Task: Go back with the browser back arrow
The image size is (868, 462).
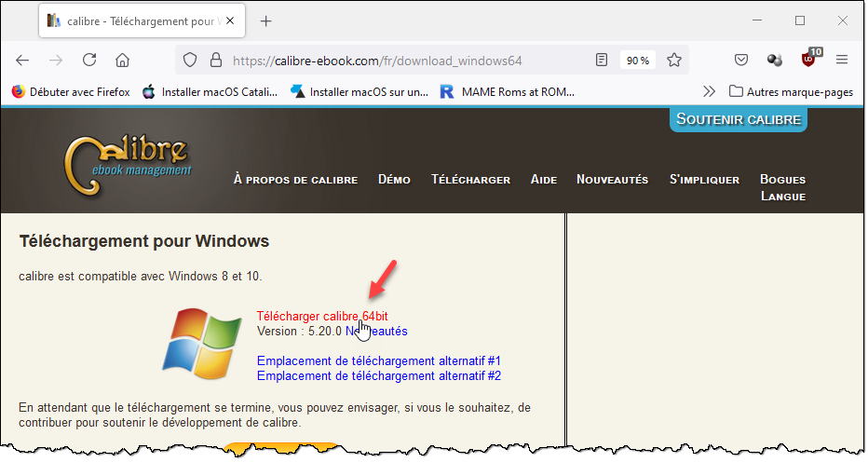Action: pyautogui.click(x=22, y=61)
